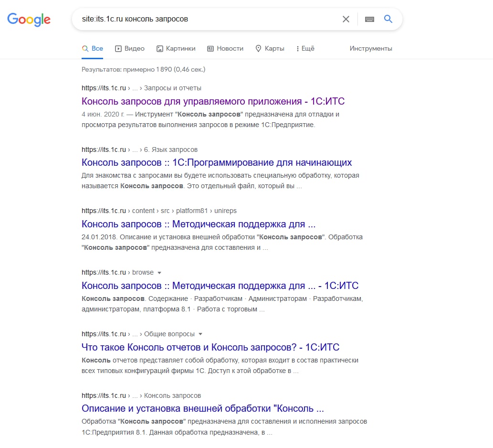The image size is (493, 448).
Task: Click the snippet starting Для знакомства с запросами
Action: coord(220,181)
